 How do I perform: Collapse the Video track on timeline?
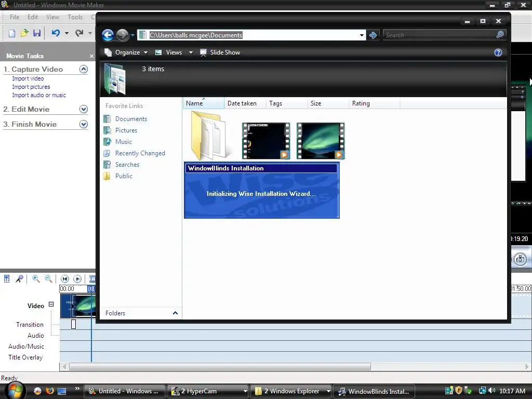51,304
